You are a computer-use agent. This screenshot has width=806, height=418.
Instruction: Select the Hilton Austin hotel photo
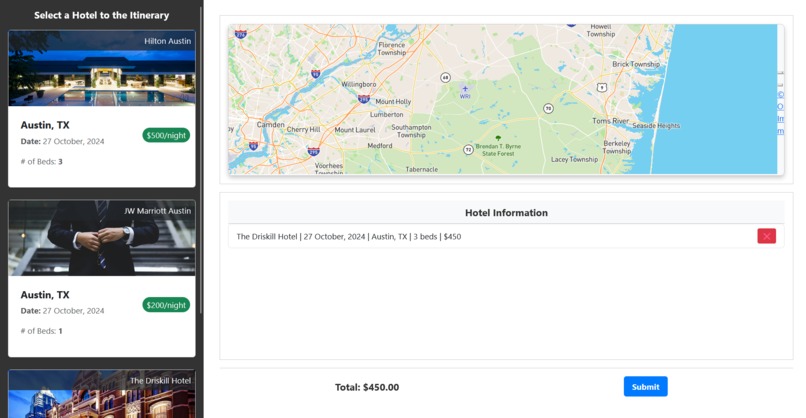pyautogui.click(x=102, y=68)
